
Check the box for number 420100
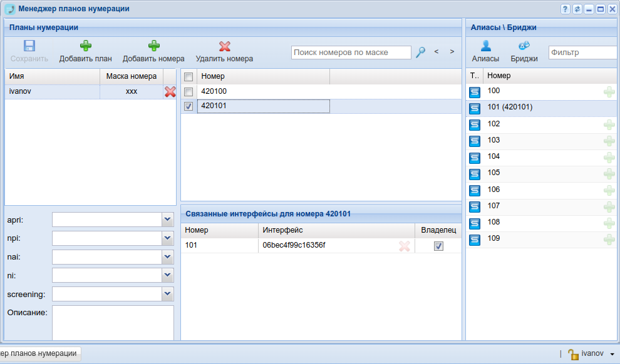(x=189, y=91)
